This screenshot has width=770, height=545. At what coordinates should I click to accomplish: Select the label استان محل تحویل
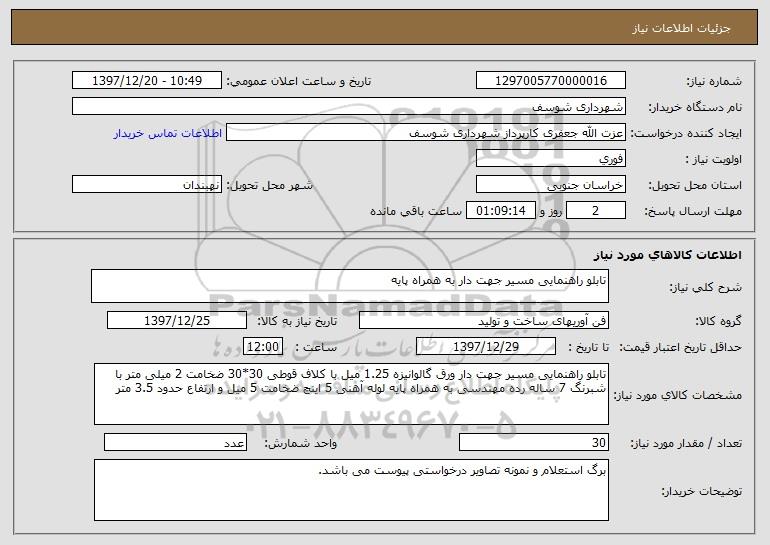point(695,186)
